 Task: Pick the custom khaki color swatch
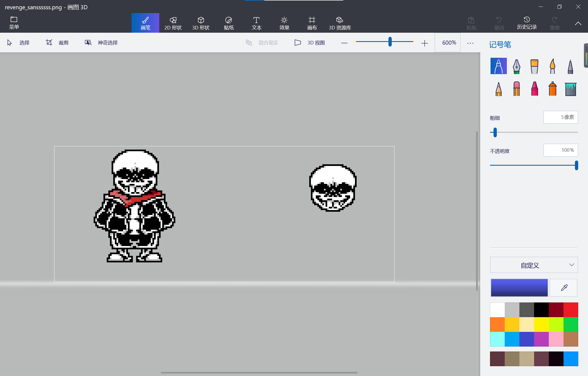[512, 359]
